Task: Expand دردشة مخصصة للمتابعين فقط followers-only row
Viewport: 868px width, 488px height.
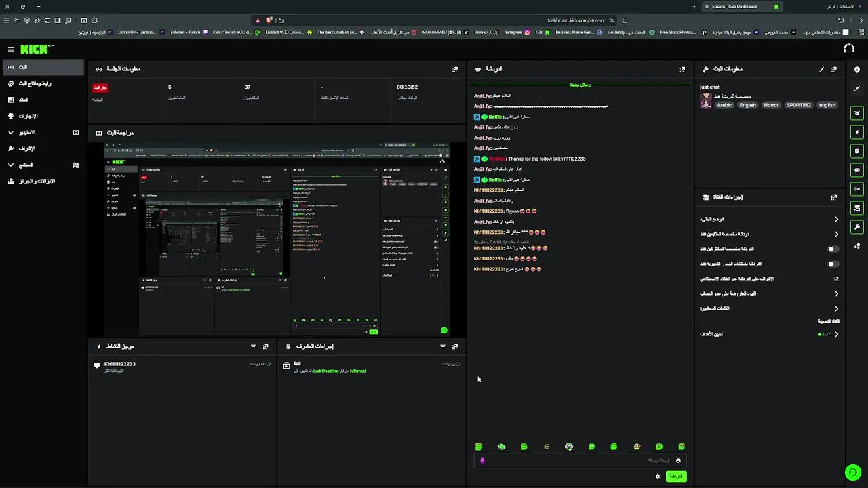Action: [770, 234]
